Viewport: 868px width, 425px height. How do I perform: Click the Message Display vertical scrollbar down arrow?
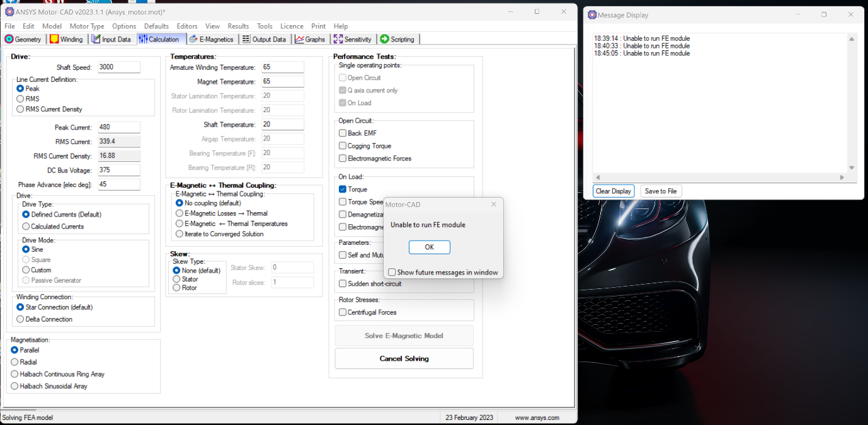point(852,168)
